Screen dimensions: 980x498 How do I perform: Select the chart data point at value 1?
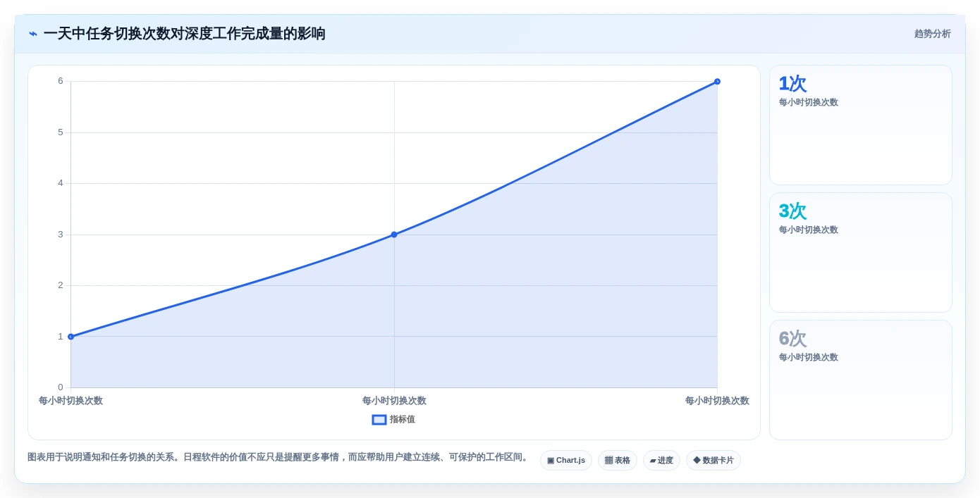click(71, 337)
